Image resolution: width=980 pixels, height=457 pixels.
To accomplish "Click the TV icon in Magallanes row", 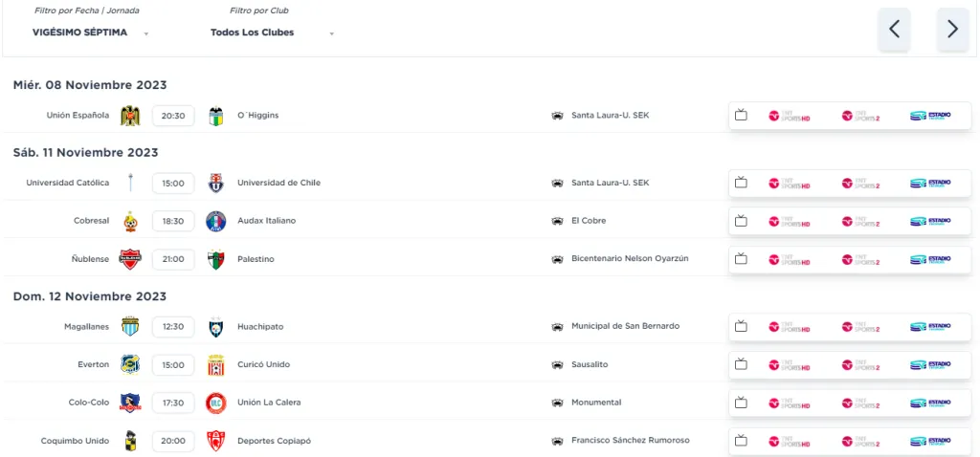I will 741,326.
